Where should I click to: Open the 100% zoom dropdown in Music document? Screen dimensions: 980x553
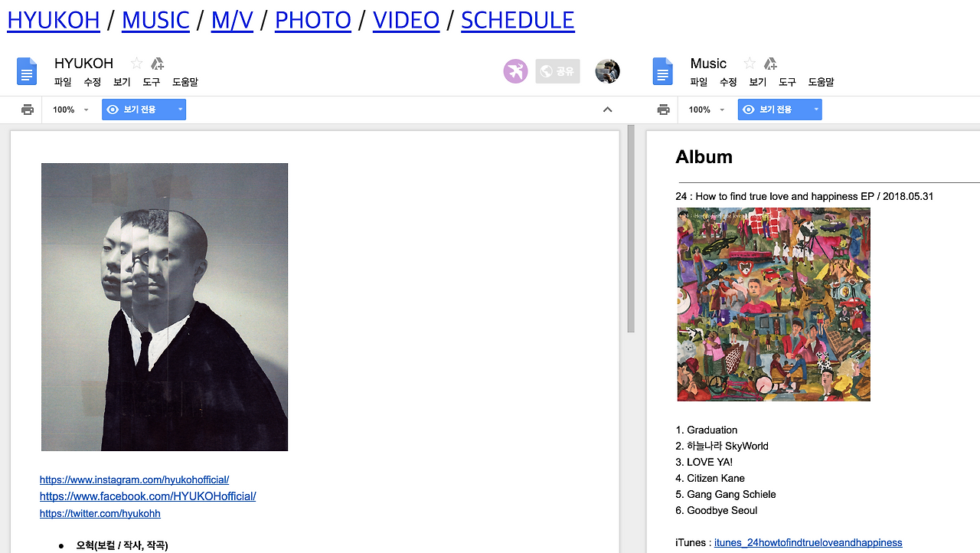click(x=707, y=110)
